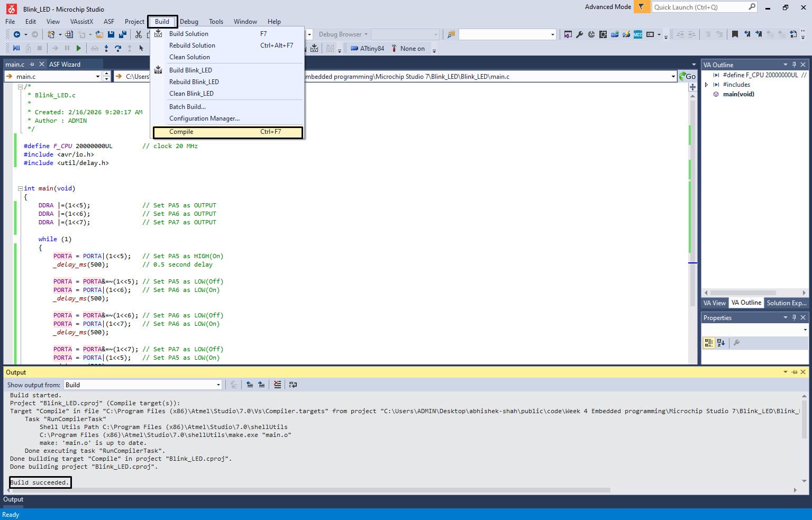Go to next message in Output
Viewport: 812px width, 520px height.
tap(261, 385)
